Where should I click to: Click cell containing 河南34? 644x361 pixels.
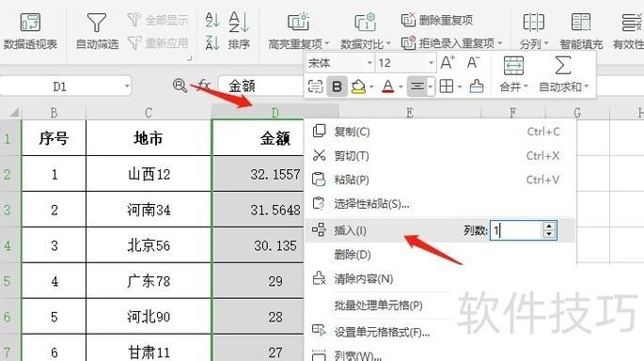click(149, 210)
